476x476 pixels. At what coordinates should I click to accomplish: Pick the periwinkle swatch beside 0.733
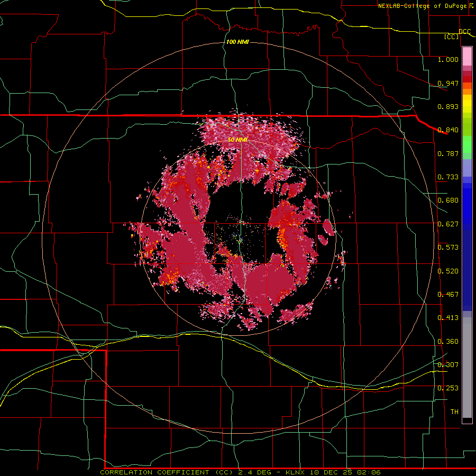467,168
